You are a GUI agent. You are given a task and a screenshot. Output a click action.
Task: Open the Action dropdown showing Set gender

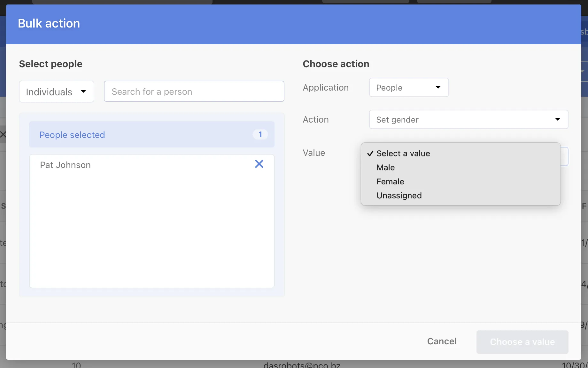(468, 120)
